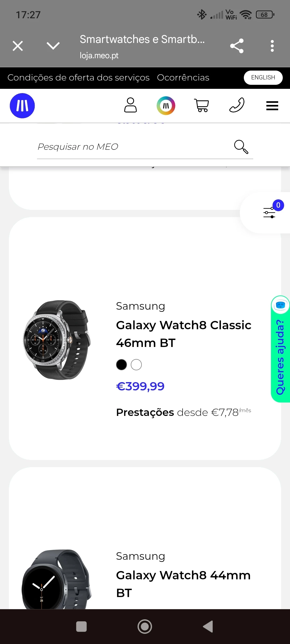This screenshot has height=644, width=290.
Task: Open the shopping cart
Action: point(201,105)
